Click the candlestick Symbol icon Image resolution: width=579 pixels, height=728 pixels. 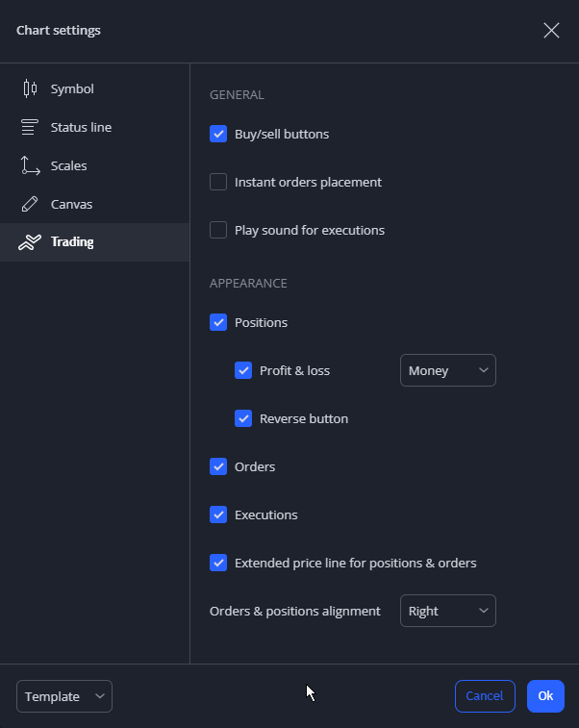click(30, 88)
